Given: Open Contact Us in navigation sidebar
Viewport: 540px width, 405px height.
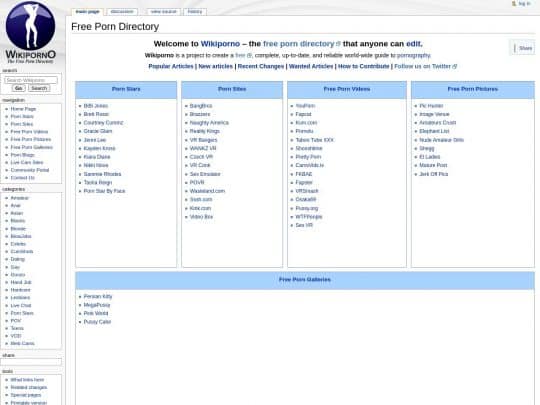Looking at the screenshot, I should (x=22, y=177).
